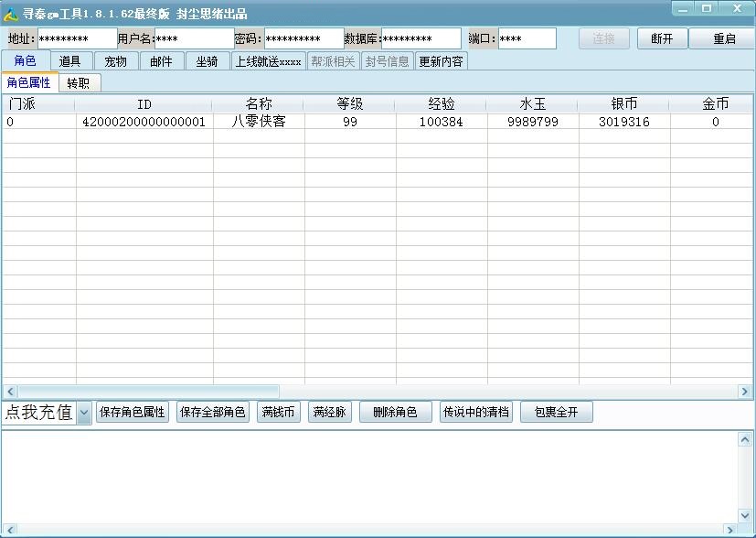Viewport: 756px width, 538px height.
Task: Switch to the 转职 sub-tab
Action: [79, 83]
